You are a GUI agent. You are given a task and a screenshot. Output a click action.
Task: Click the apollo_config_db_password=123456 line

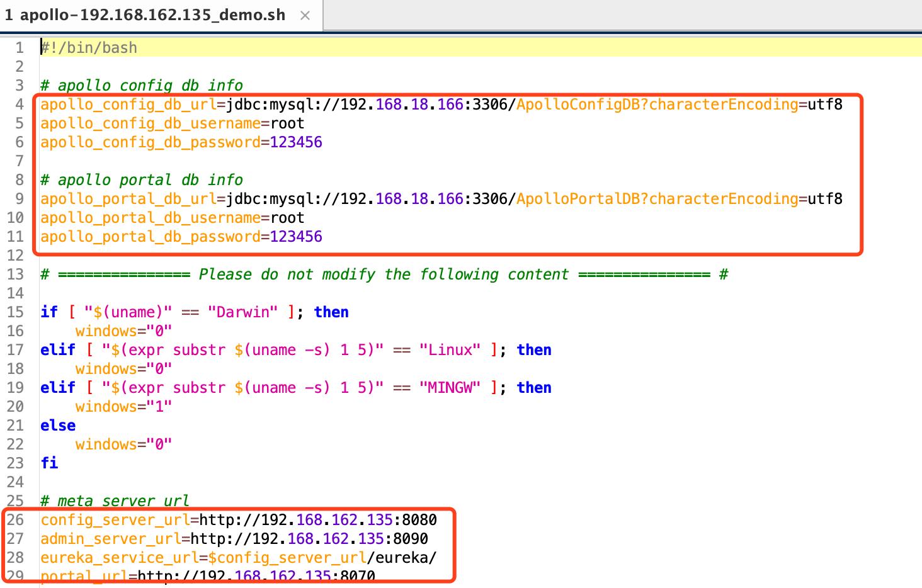click(181, 142)
